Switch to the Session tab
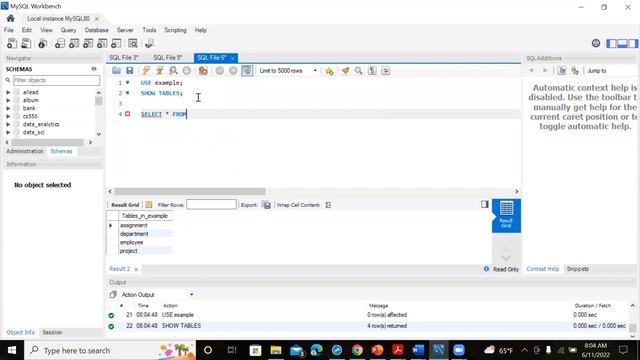Viewport: 640px width, 360px height. [x=52, y=332]
